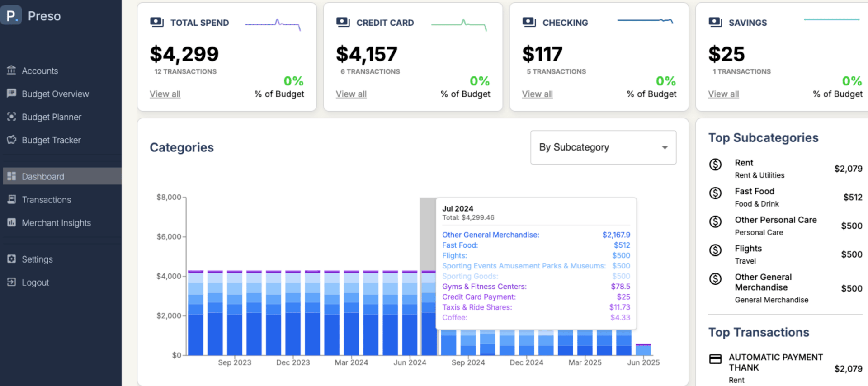
Task: Click View all under Total Spend
Action: pyautogui.click(x=165, y=94)
